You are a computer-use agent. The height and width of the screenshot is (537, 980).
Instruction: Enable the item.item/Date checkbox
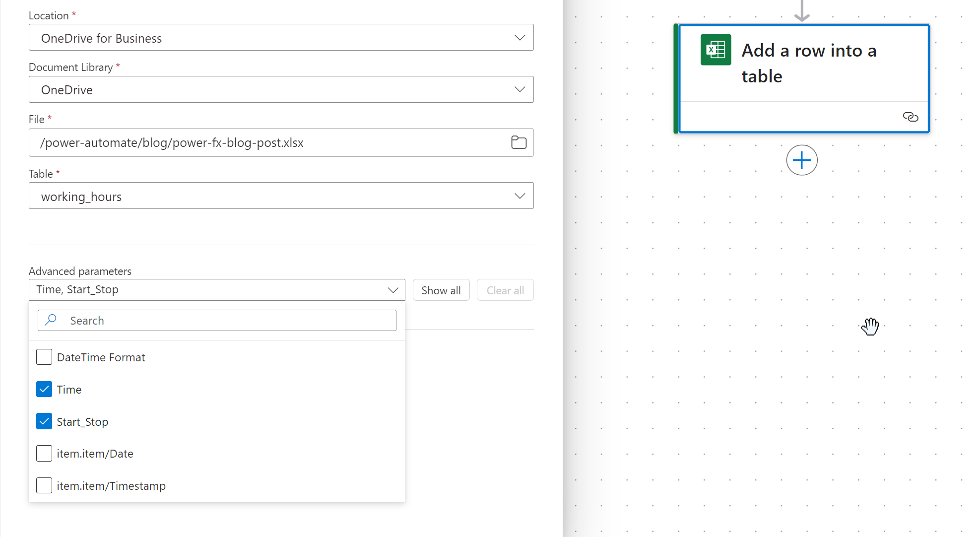pyautogui.click(x=44, y=453)
